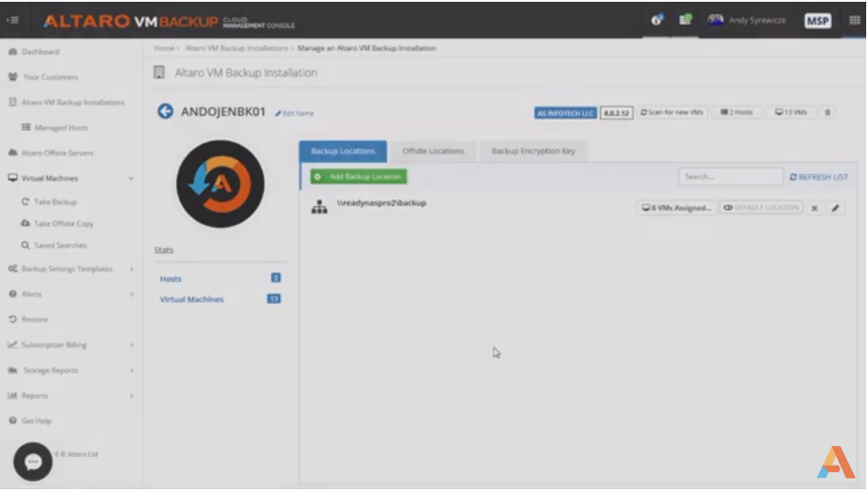Screen dimensions: 868x491
Task: Open the notifications info icon in header
Action: pos(657,21)
